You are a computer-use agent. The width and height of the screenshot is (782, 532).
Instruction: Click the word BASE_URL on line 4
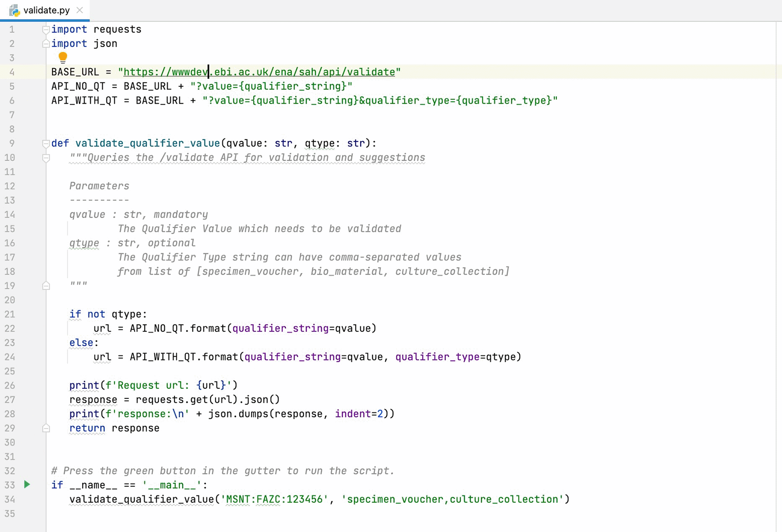pos(75,72)
